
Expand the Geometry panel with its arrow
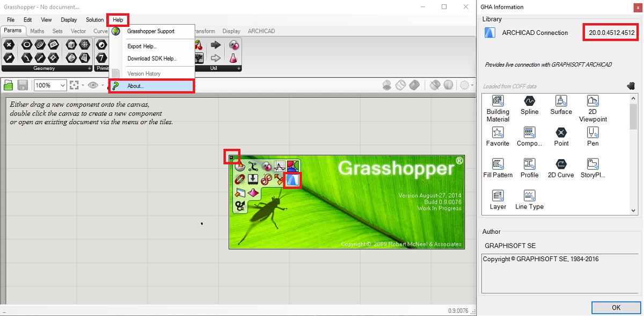click(90, 69)
